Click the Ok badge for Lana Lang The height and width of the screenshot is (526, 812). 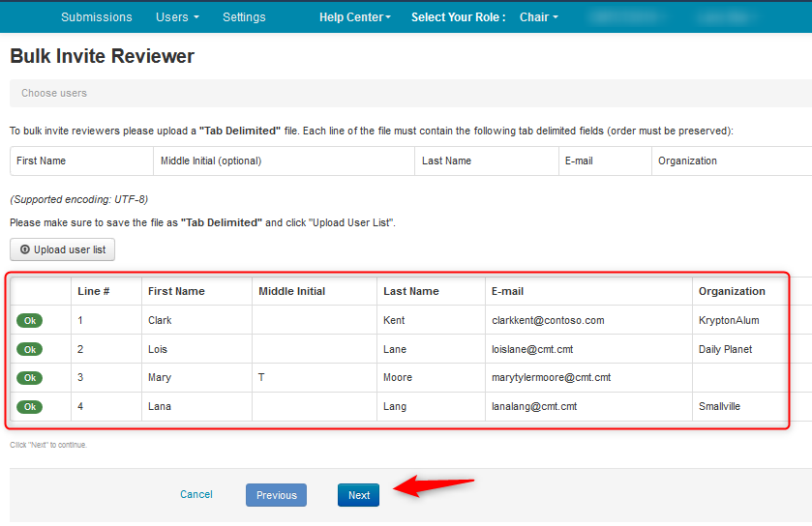[x=29, y=406]
